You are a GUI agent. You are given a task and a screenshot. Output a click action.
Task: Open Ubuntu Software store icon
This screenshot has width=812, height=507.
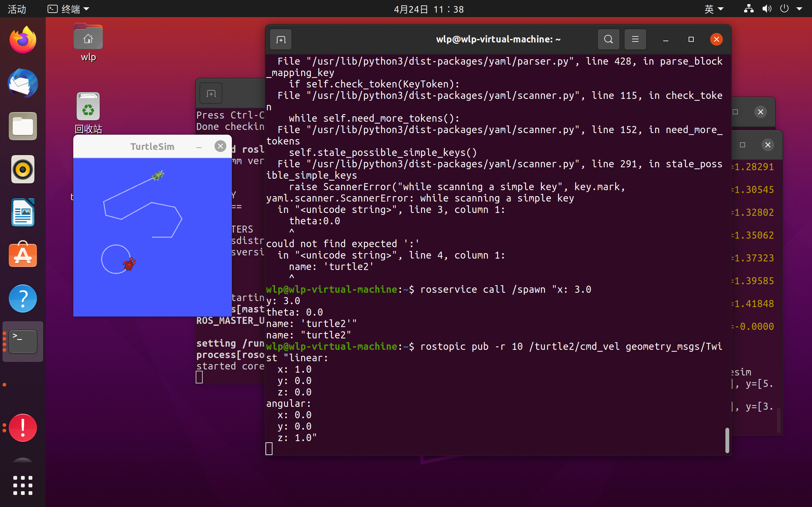[x=23, y=255]
